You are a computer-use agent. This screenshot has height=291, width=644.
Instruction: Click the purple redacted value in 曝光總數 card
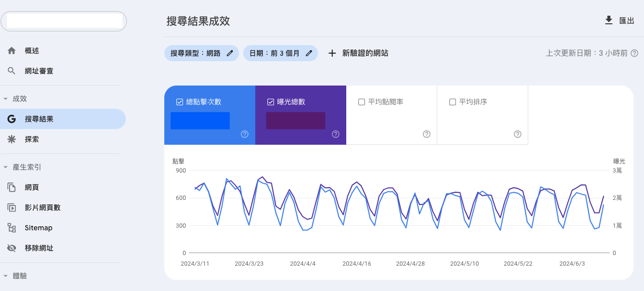pyautogui.click(x=296, y=120)
